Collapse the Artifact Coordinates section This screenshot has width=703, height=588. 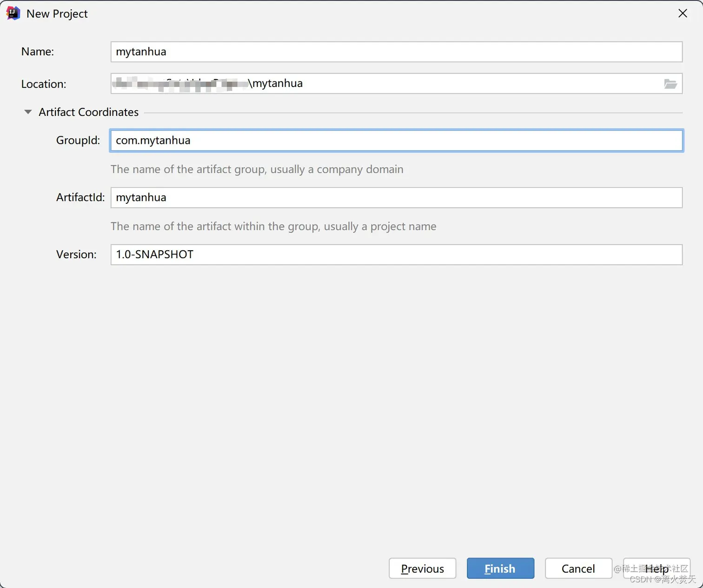point(28,112)
